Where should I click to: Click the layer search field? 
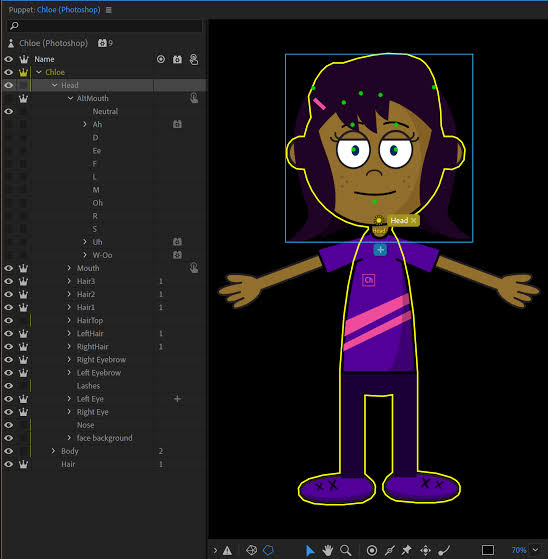click(x=105, y=26)
